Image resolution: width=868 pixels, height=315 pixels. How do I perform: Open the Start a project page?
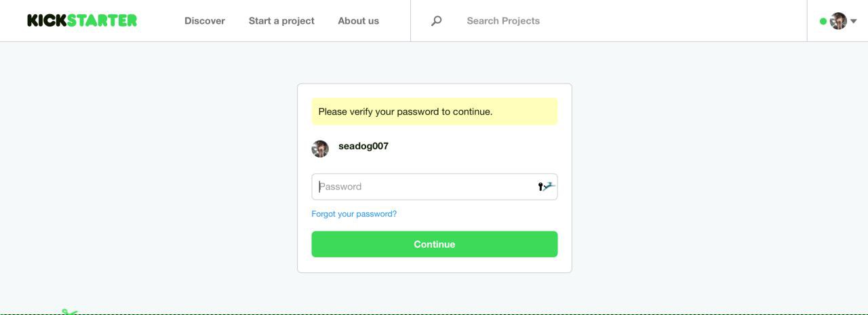281,20
